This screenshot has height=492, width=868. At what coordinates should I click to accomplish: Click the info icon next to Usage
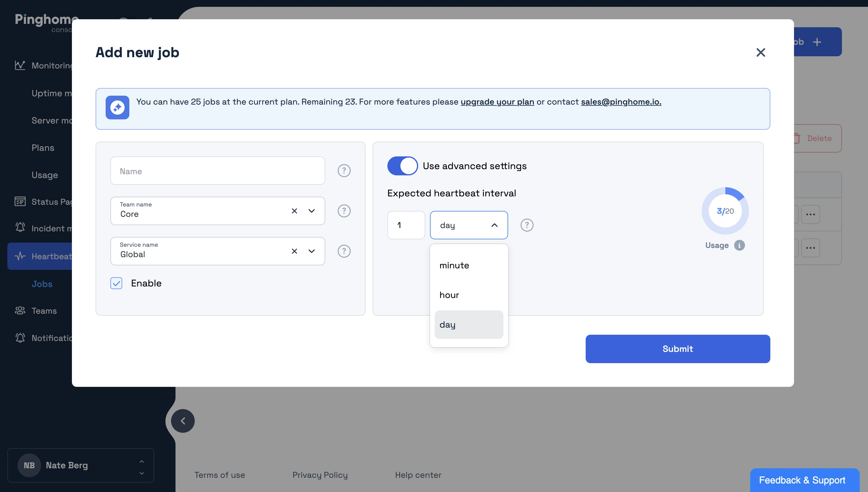click(x=740, y=245)
